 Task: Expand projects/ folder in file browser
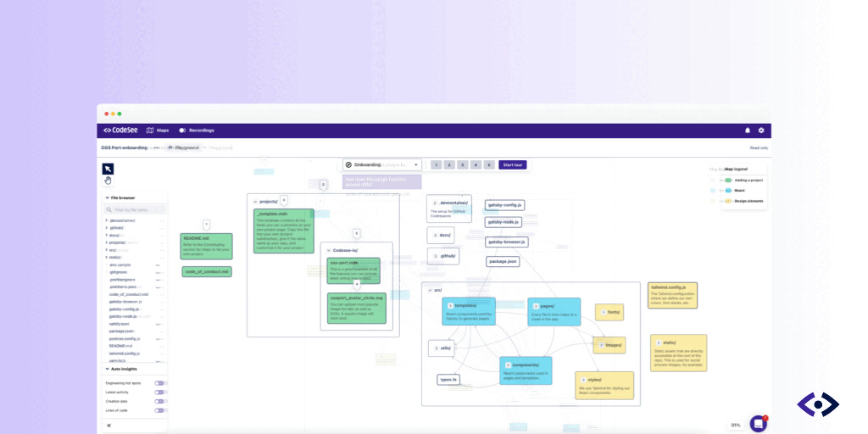(106, 242)
